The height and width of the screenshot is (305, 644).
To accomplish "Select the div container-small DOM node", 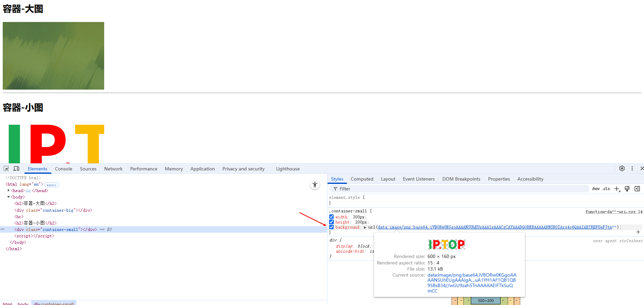I will [55, 230].
